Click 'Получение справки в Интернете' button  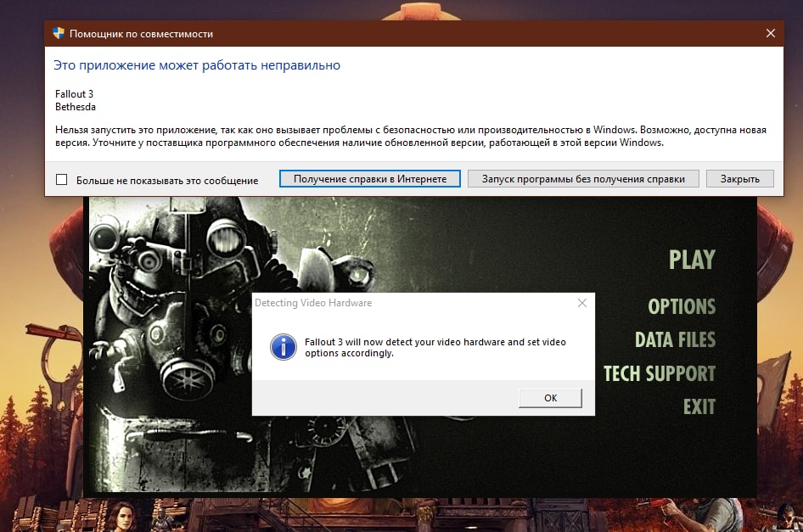370,179
